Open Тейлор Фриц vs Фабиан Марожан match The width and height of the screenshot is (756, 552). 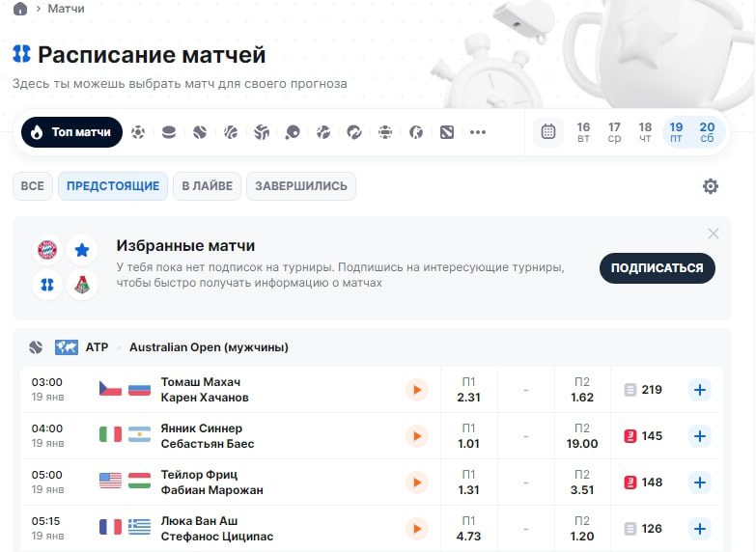click(212, 483)
